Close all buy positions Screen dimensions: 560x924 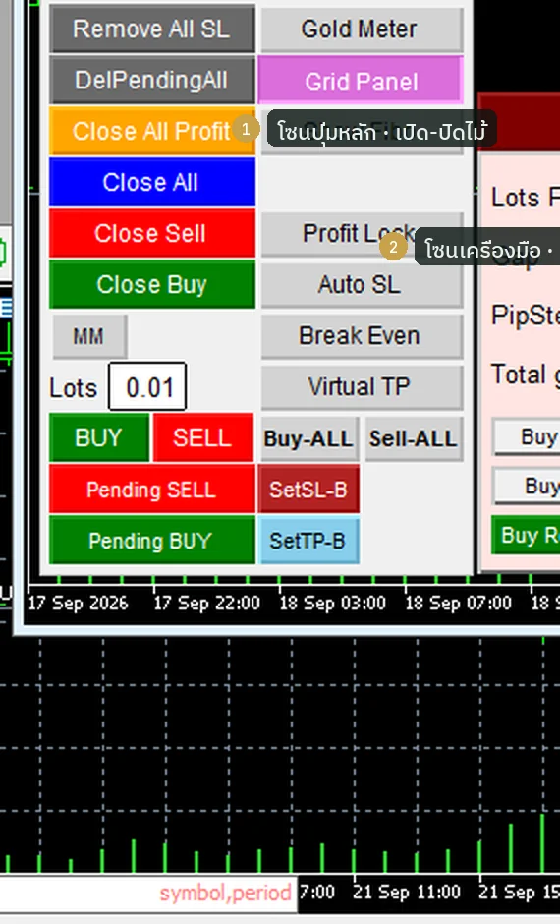[152, 285]
